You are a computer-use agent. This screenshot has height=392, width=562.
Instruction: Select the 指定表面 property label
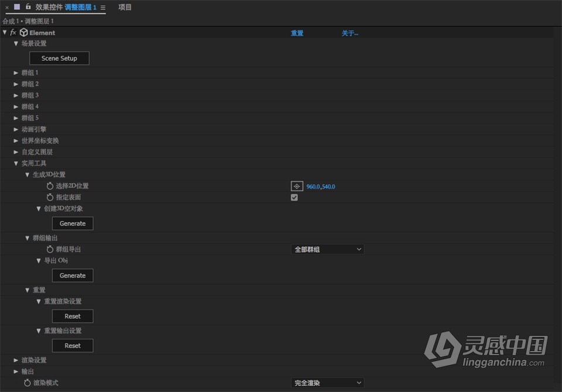(68, 197)
